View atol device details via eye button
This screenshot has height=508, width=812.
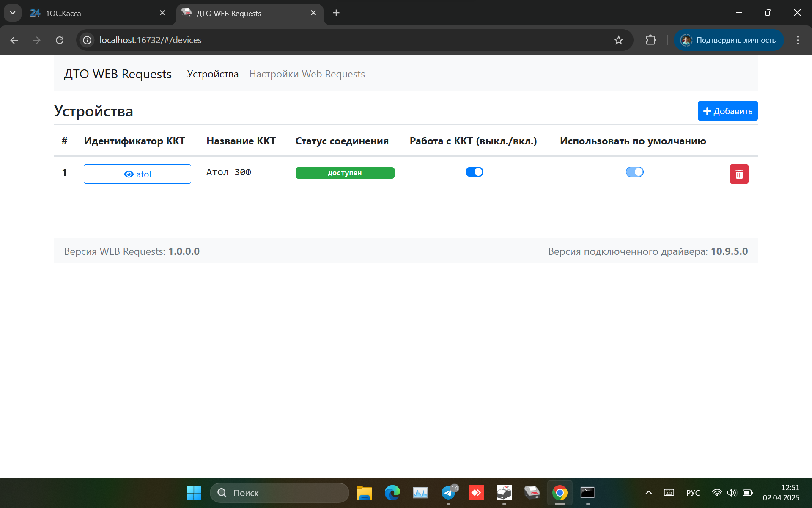(137, 174)
